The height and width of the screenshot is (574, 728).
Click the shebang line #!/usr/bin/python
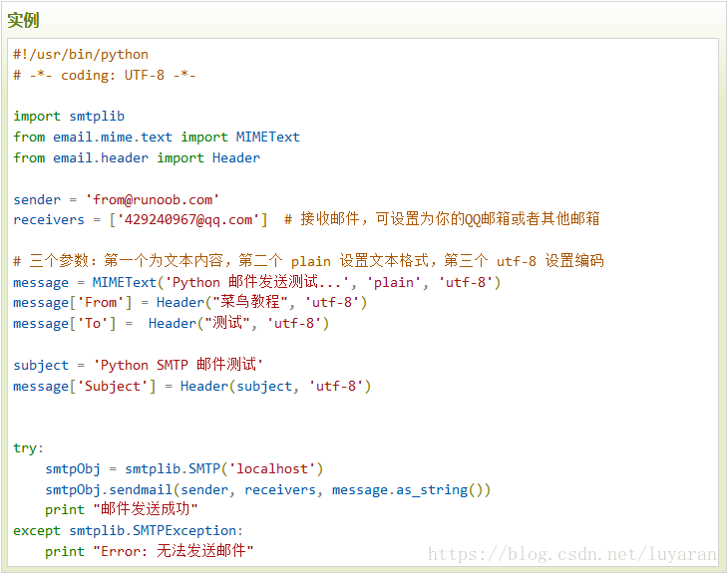pos(81,55)
